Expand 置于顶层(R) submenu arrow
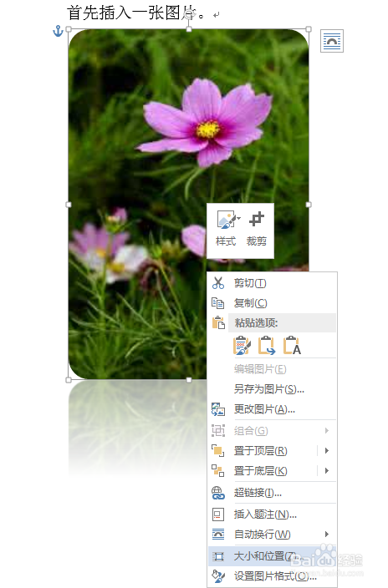Viewport: 388px width, 588px height. point(327,450)
